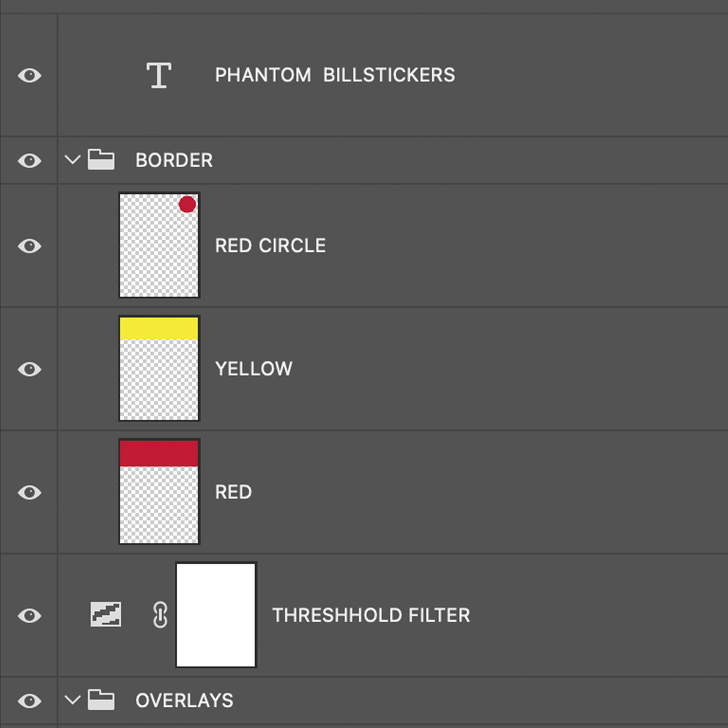This screenshot has height=728, width=728.
Task: Toggle the YELLOW layer eye icon
Action: (30, 369)
